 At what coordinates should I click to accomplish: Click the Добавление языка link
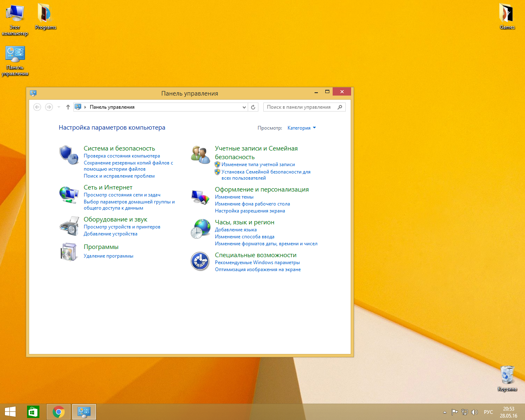[235, 230]
